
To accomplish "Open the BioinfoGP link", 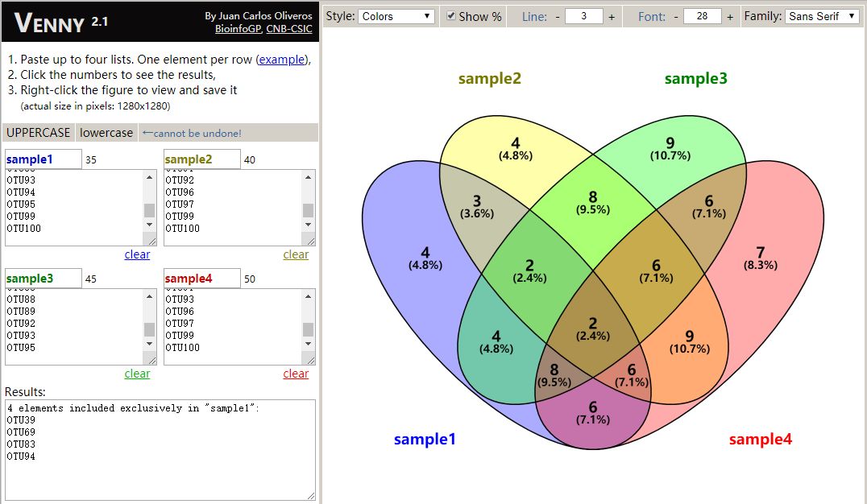I will coord(239,29).
